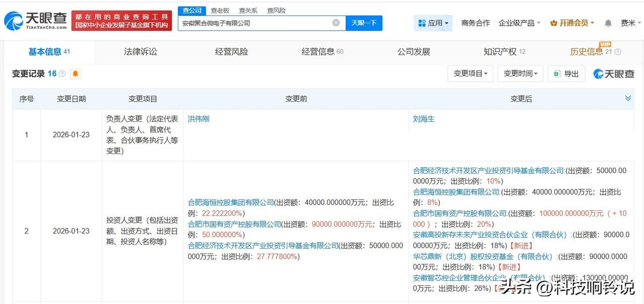Click the 变更日期 column header
This screenshot has height=304, width=644.
tap(71, 99)
